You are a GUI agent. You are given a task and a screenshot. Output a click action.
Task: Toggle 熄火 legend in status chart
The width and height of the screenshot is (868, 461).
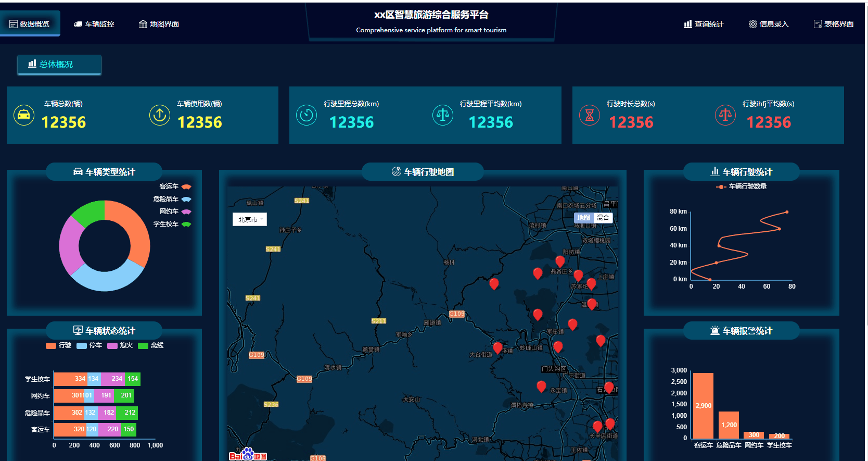(x=120, y=345)
